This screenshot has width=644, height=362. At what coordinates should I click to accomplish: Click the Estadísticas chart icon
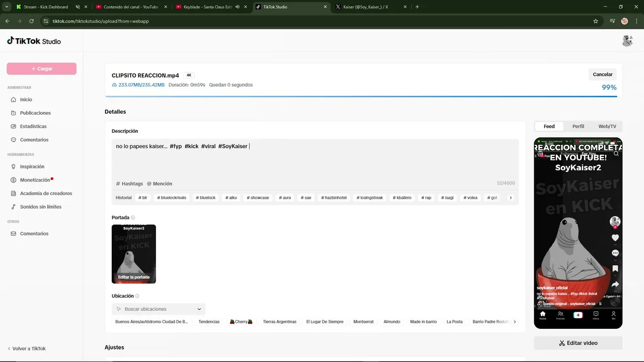point(13,126)
